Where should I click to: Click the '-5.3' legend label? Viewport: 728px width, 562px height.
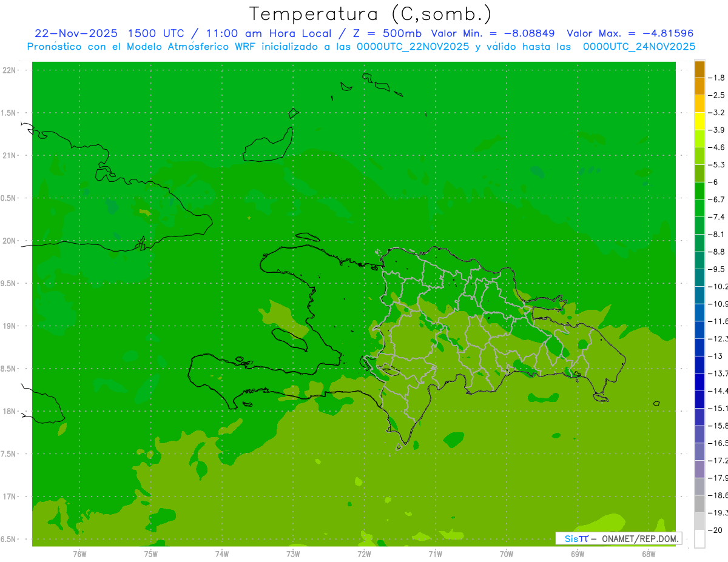[x=717, y=165]
